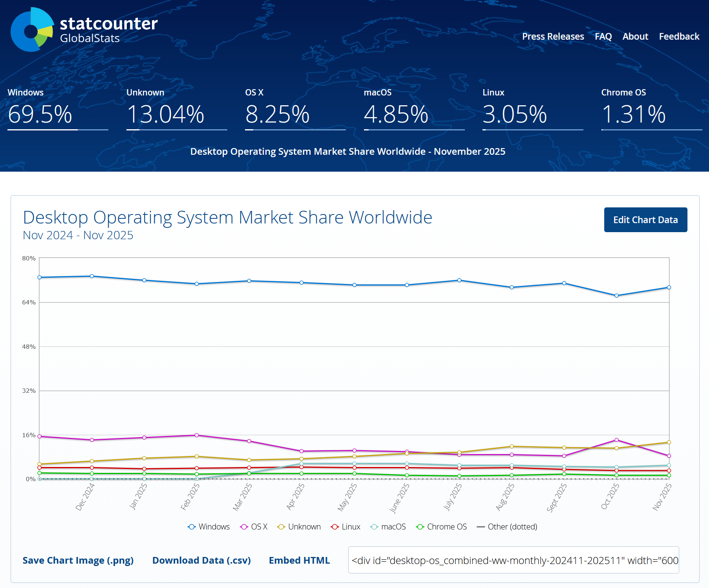Click the Edit Chart Data button
709x588 pixels.
pos(645,220)
